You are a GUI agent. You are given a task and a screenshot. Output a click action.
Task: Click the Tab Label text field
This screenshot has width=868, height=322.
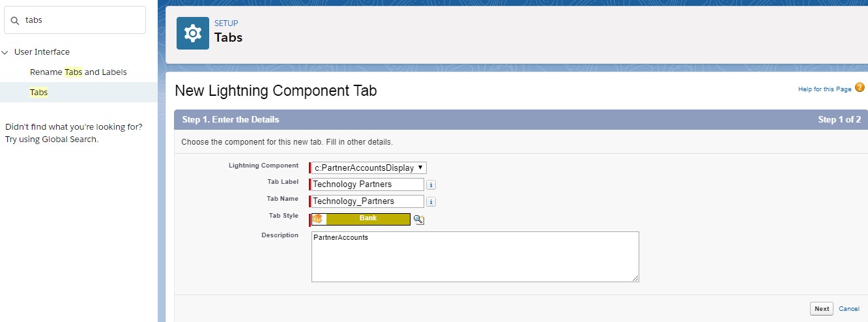point(368,184)
